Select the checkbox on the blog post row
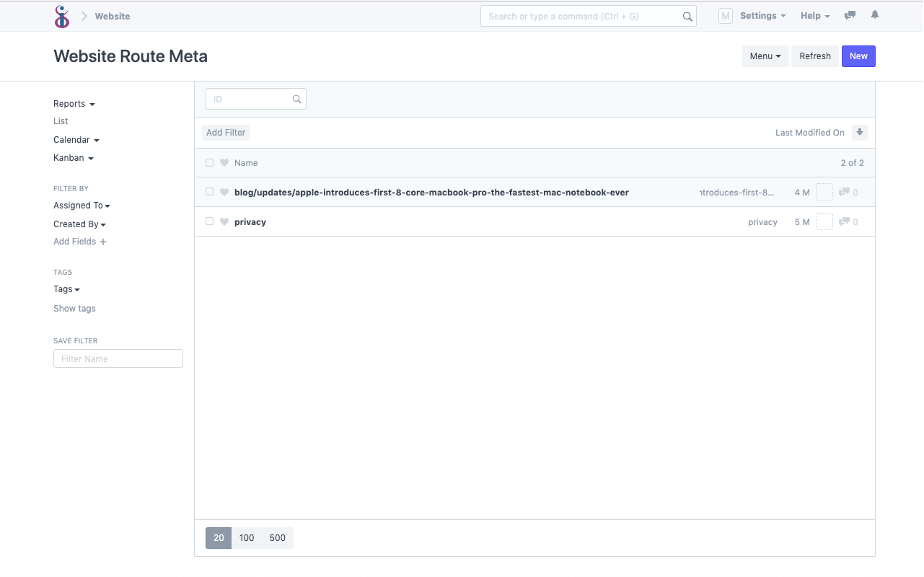This screenshot has height=577, width=924. (x=209, y=192)
